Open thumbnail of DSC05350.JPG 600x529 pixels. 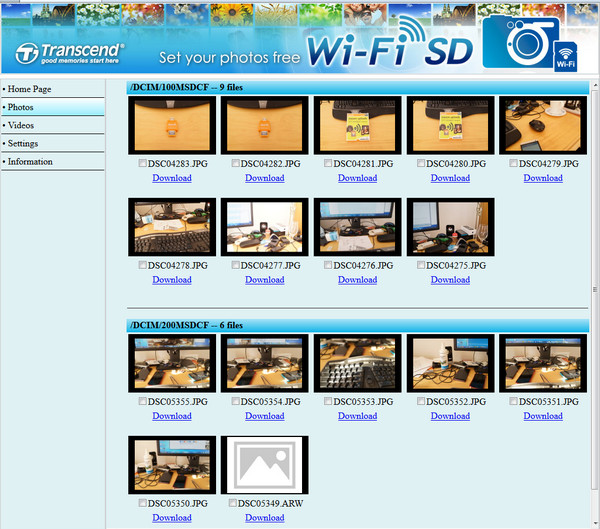coord(172,464)
